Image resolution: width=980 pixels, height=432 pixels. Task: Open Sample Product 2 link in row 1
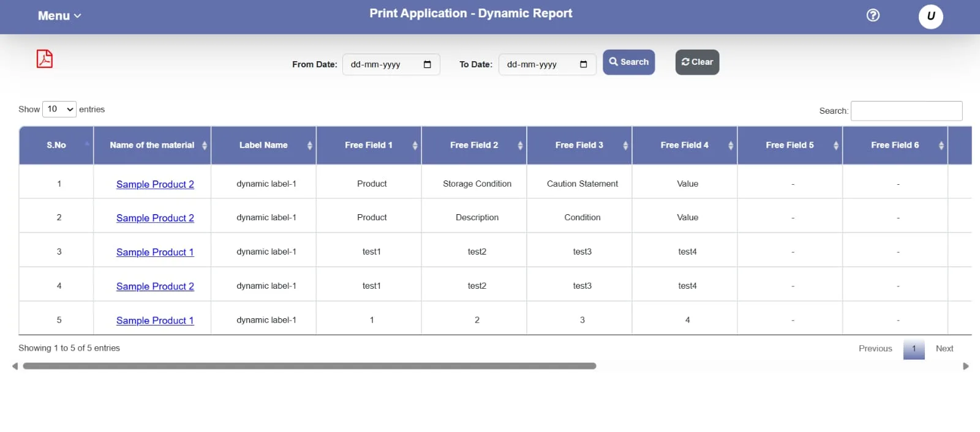(155, 184)
